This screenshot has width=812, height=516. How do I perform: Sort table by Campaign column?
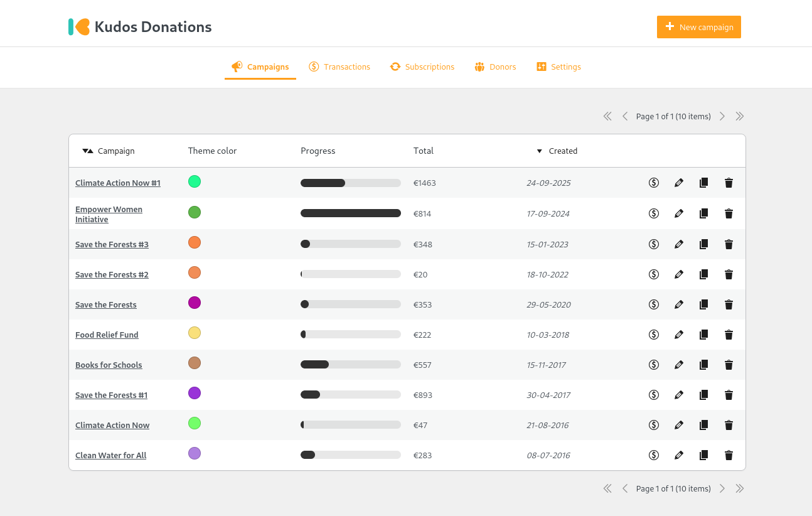tap(115, 151)
